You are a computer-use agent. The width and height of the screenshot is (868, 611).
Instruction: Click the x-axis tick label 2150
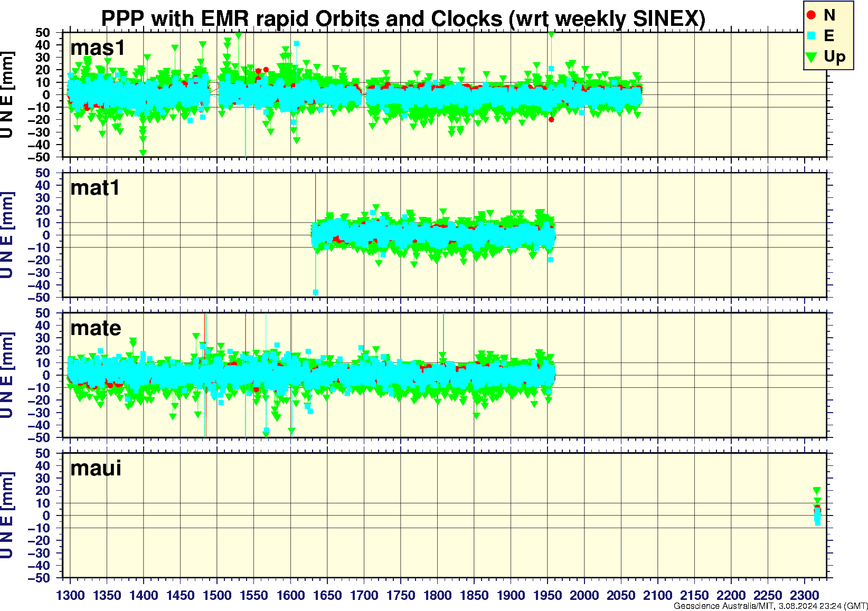[694, 595]
